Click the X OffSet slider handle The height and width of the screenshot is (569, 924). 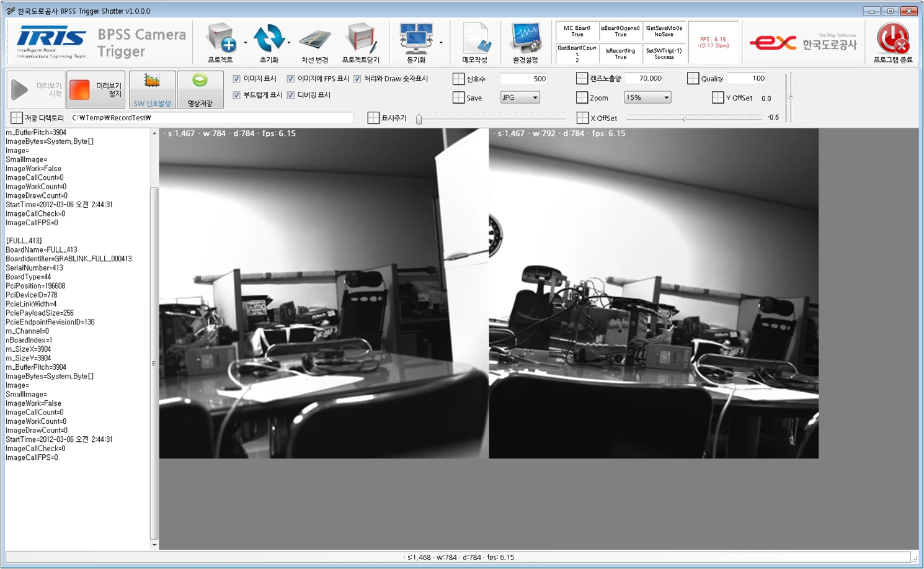point(685,118)
